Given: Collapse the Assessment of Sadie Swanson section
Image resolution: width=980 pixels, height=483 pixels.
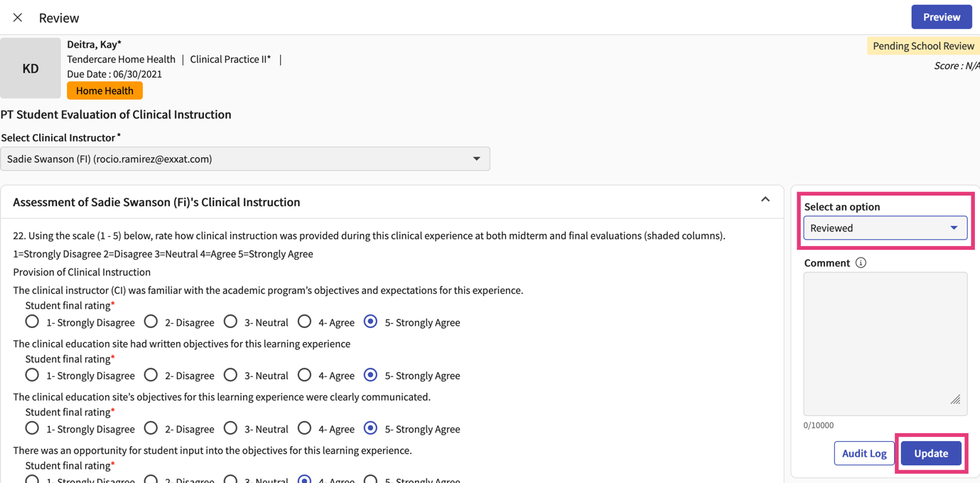Looking at the screenshot, I should (x=765, y=201).
